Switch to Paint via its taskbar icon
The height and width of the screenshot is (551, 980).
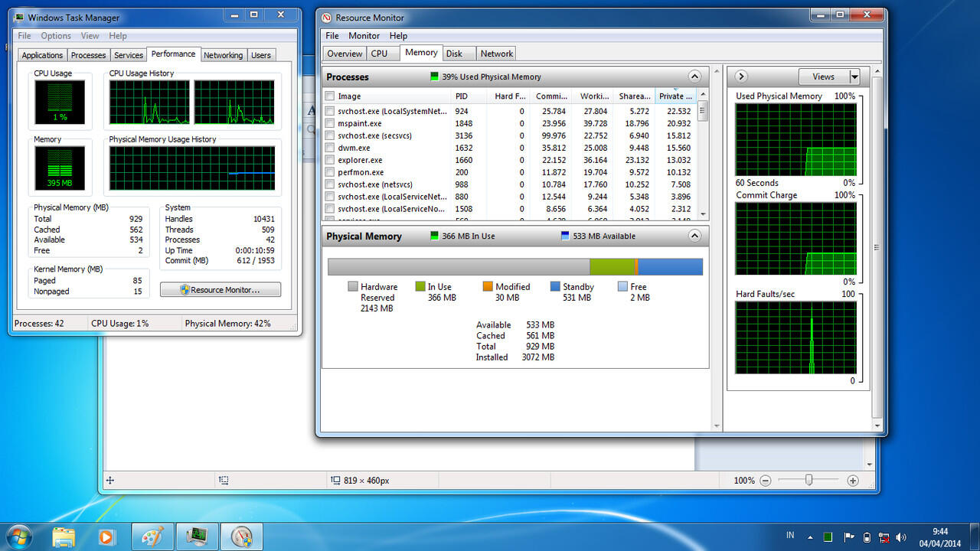[153, 536]
